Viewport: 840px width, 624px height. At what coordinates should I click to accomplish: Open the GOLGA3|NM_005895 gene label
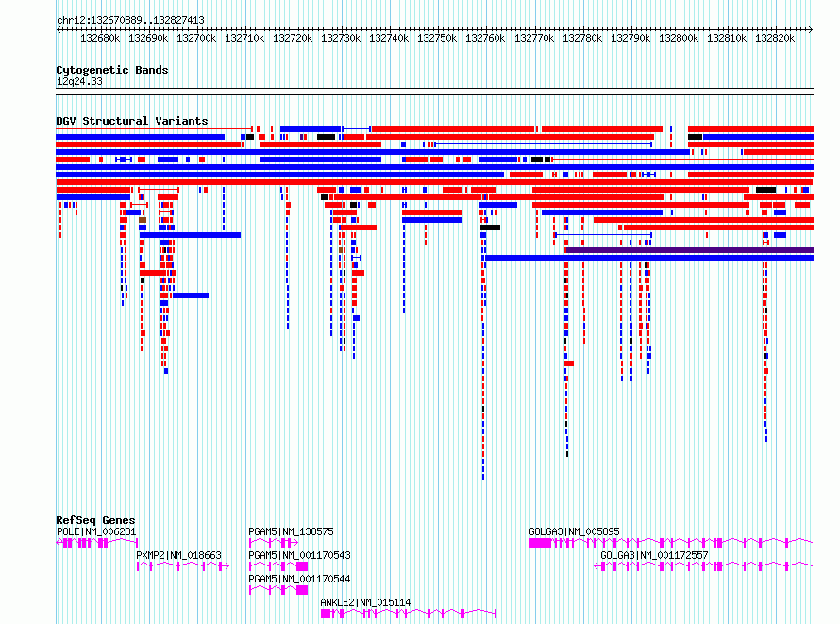(574, 531)
